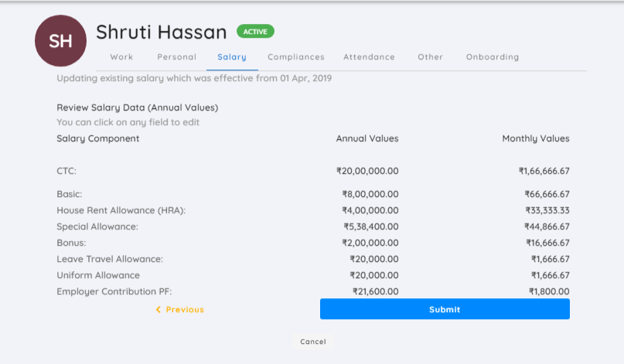Viewport: 624px width, 364px height.
Task: Edit the Special Allowance annual value
Action: [371, 226]
